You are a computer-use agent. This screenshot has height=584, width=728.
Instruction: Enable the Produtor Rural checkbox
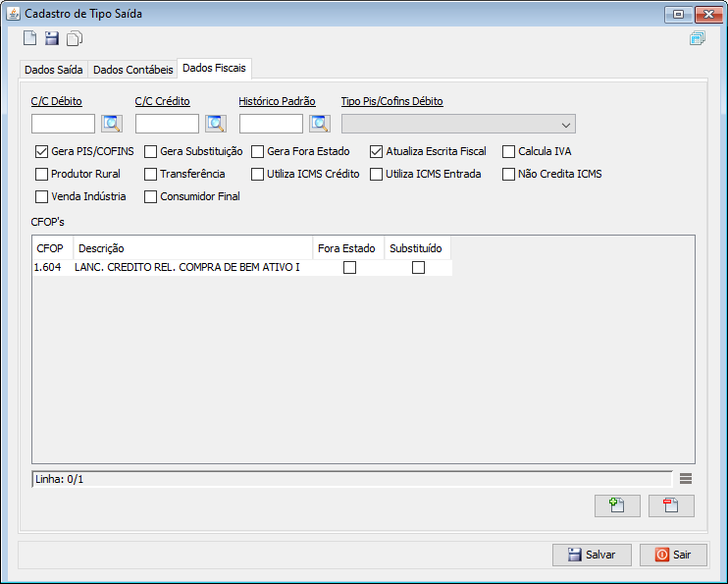[x=41, y=174]
